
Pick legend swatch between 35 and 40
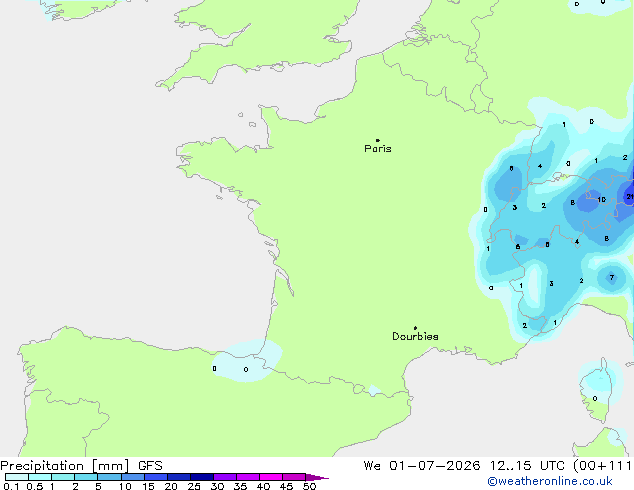point(248,477)
